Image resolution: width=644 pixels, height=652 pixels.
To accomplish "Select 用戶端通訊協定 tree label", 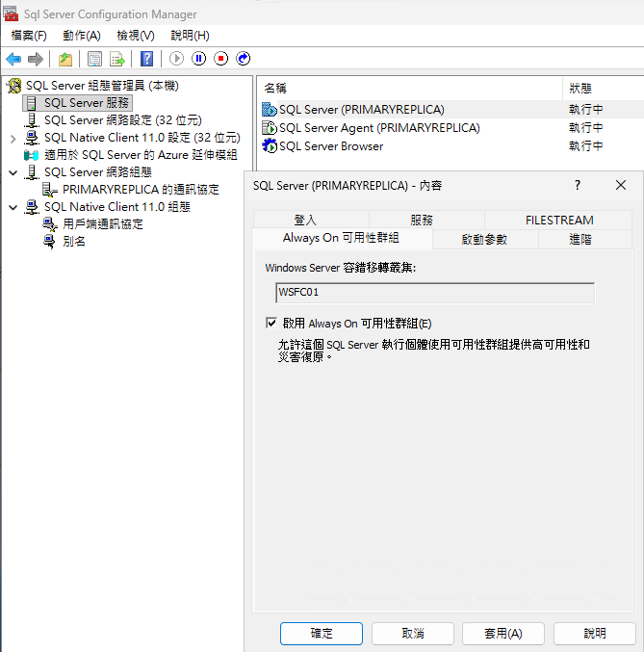I will click(x=103, y=224).
